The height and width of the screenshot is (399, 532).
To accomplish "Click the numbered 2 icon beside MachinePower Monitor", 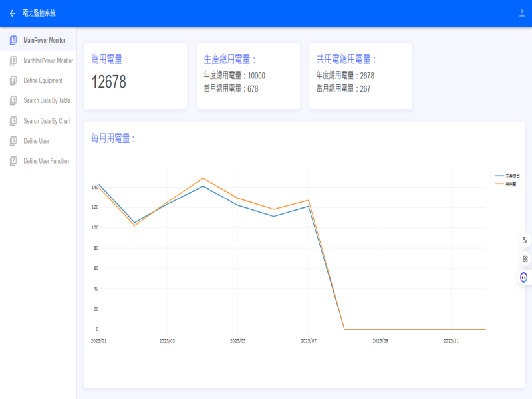I will (13, 61).
